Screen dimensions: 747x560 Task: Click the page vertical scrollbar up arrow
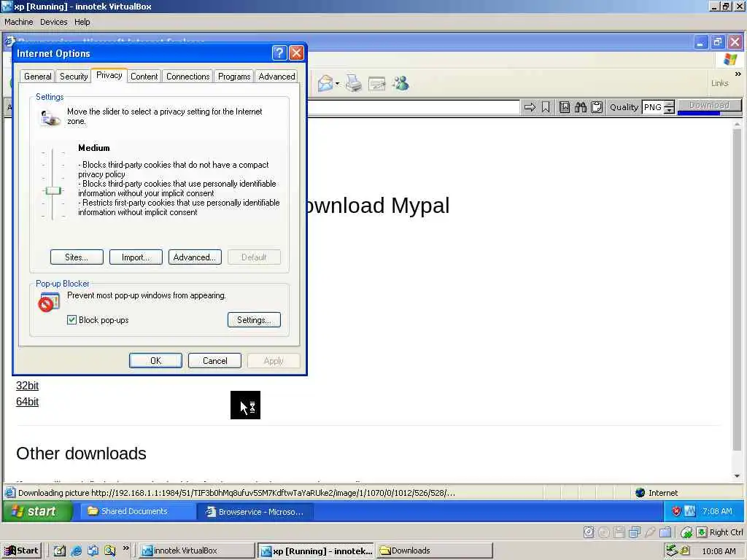pyautogui.click(x=737, y=124)
